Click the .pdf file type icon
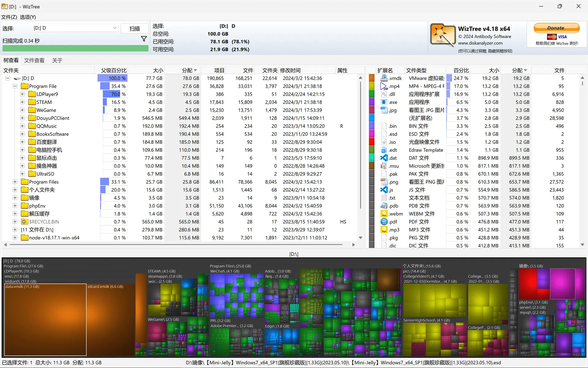The height and width of the screenshot is (368, 588). coord(384,222)
